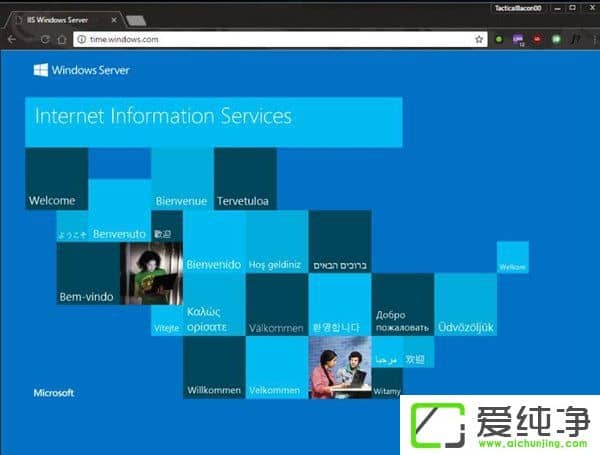600x455 pixels.
Task: Open the purple extension icon with badge
Action: pyautogui.click(x=518, y=39)
